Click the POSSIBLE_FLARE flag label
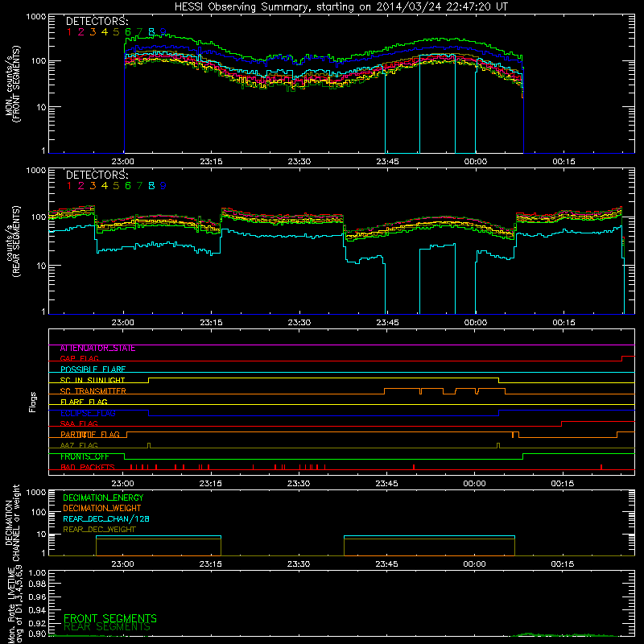The height and width of the screenshot is (644, 644). tap(93, 369)
